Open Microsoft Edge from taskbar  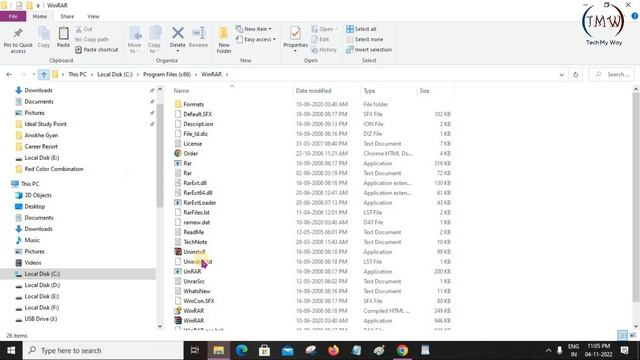click(242, 350)
